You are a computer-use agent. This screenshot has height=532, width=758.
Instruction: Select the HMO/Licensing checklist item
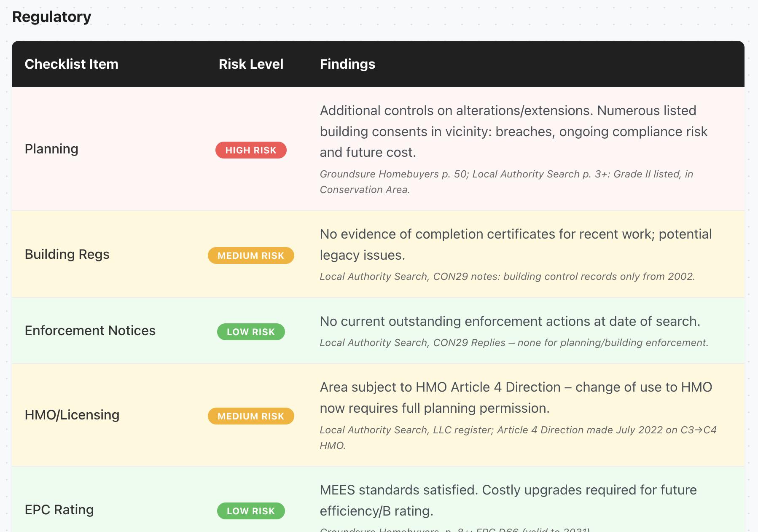[x=72, y=415]
